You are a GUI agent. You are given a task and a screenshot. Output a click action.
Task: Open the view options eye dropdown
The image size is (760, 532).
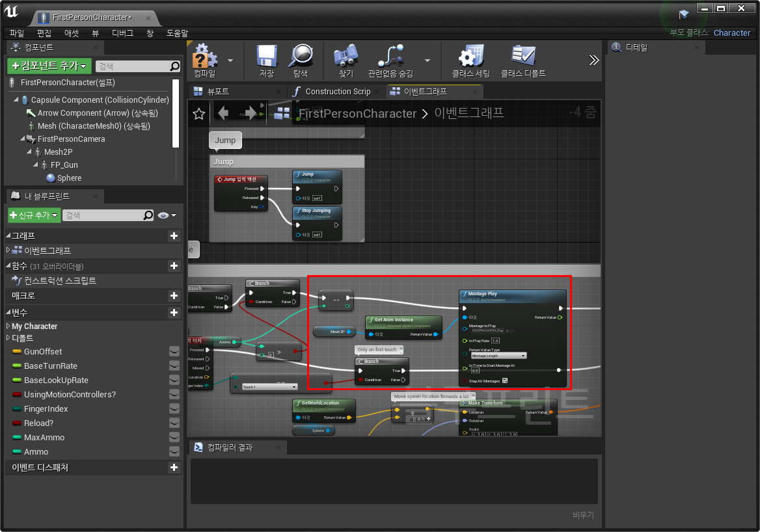point(167,215)
